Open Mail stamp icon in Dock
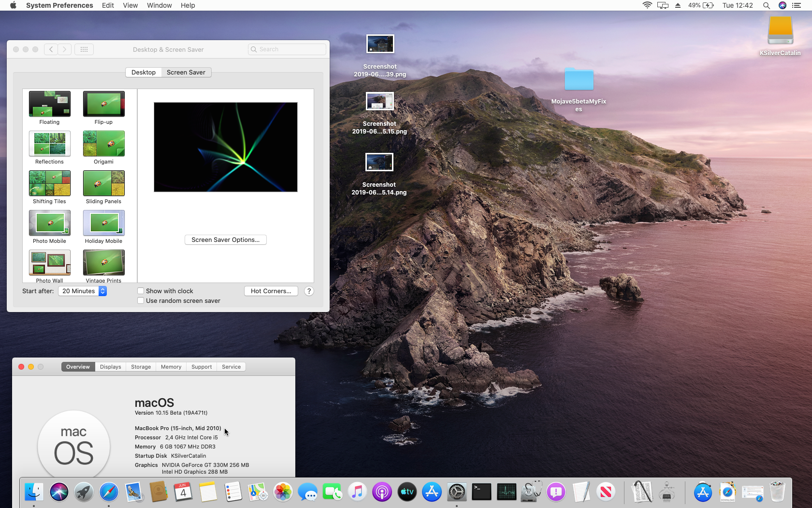This screenshot has height=508, width=812. pos(134,493)
